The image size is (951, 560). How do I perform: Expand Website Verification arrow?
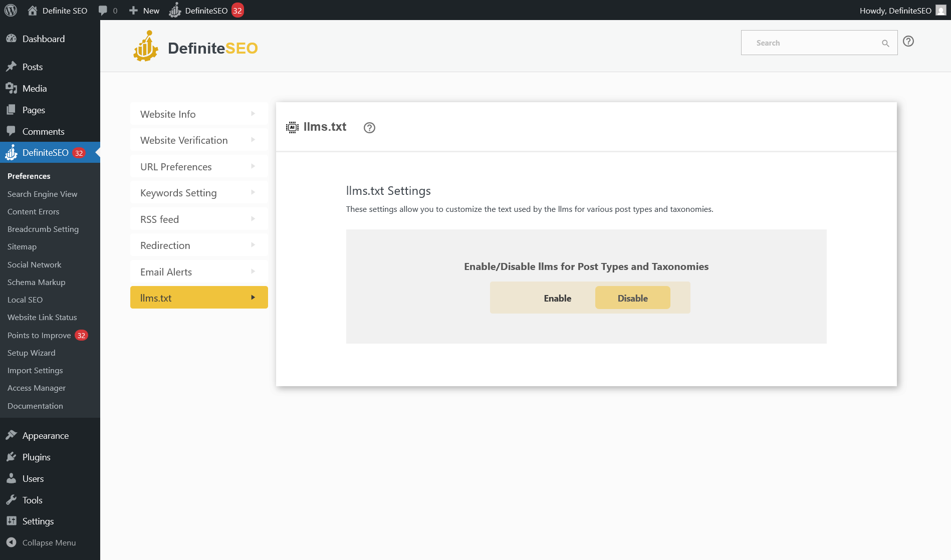coord(253,140)
